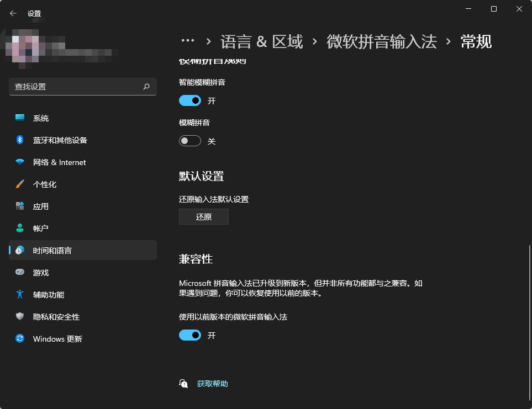Image resolution: width=532 pixels, height=409 pixels.
Task: Click the Wi-Fi network icon in sidebar
Action: 20,162
